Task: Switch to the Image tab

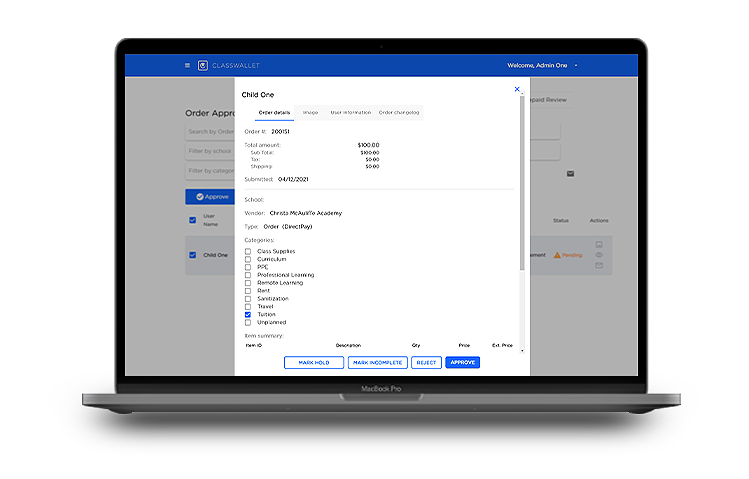Action: point(310,113)
